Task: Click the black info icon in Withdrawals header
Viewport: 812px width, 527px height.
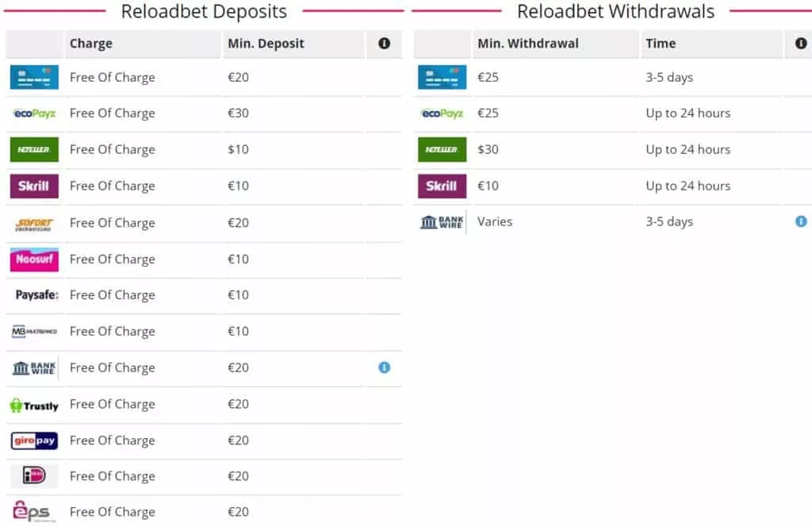Action: click(x=801, y=44)
